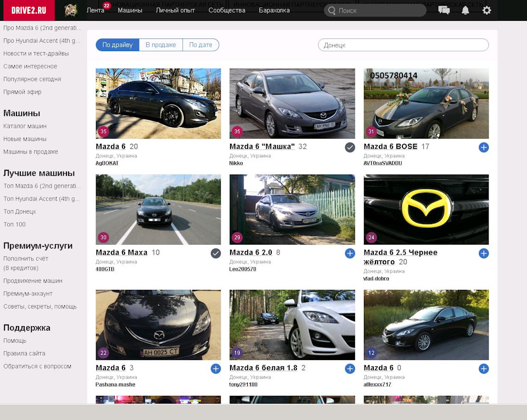The image size is (527, 420).
Task: Open Машины in top navigation
Action: (130, 10)
